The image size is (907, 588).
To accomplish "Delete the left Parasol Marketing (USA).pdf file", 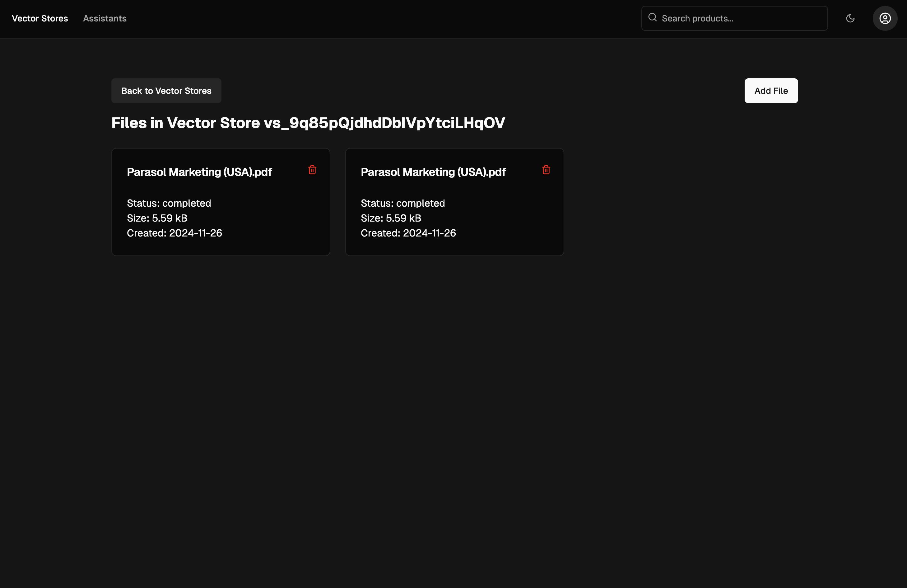I will (312, 170).
